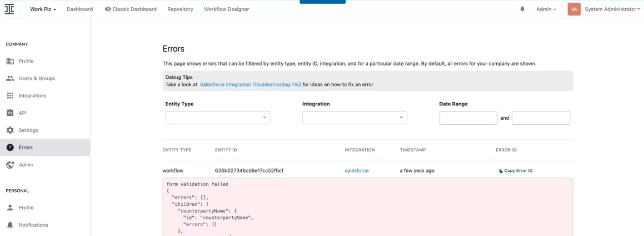Click the company Profile building icon
This screenshot has height=236, width=644.
click(10, 61)
